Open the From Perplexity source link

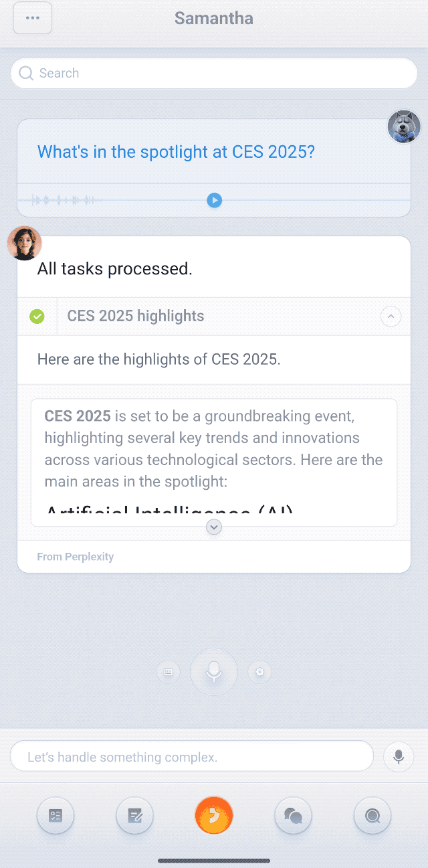tap(76, 557)
